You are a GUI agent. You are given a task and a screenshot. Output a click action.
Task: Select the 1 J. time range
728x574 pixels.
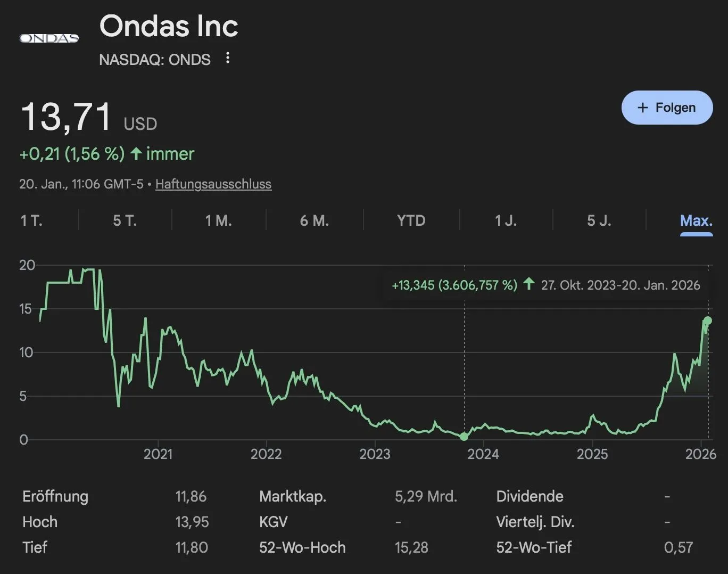pyautogui.click(x=506, y=220)
